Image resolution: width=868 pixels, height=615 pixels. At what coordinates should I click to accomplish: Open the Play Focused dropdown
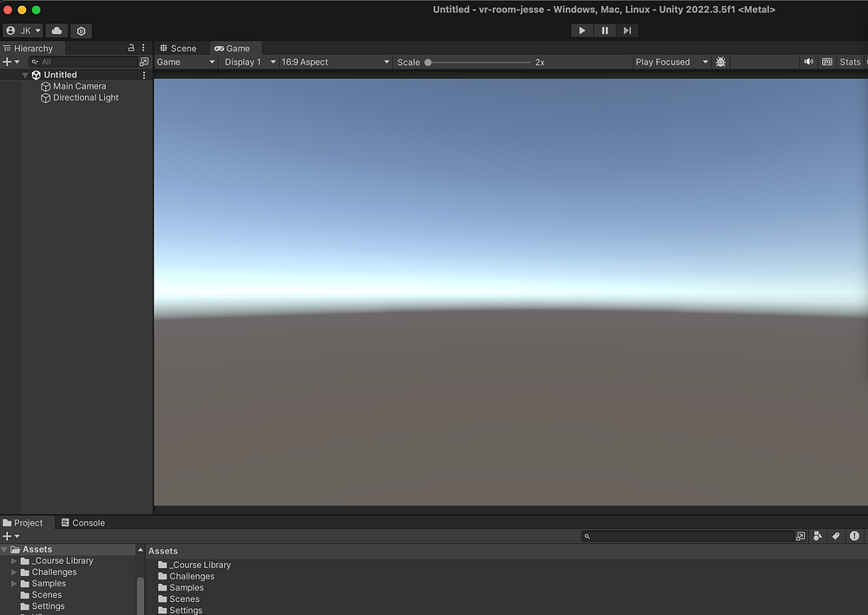coord(671,62)
